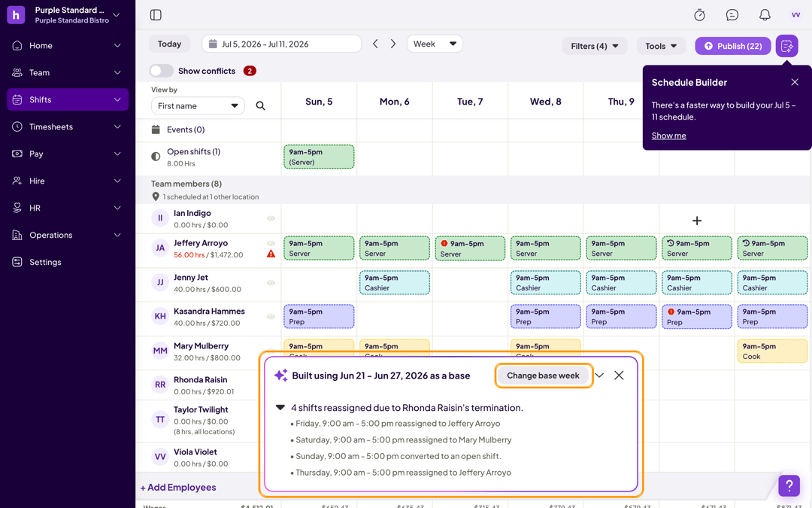Screen dimensions: 812x508
Task: Open the Week view dropdown
Action: tap(435, 44)
